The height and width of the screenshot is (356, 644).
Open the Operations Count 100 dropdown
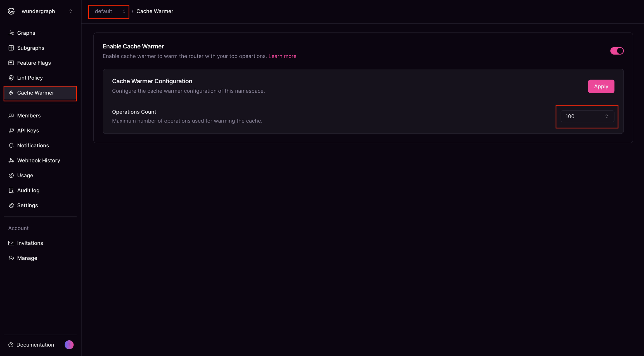[587, 116]
